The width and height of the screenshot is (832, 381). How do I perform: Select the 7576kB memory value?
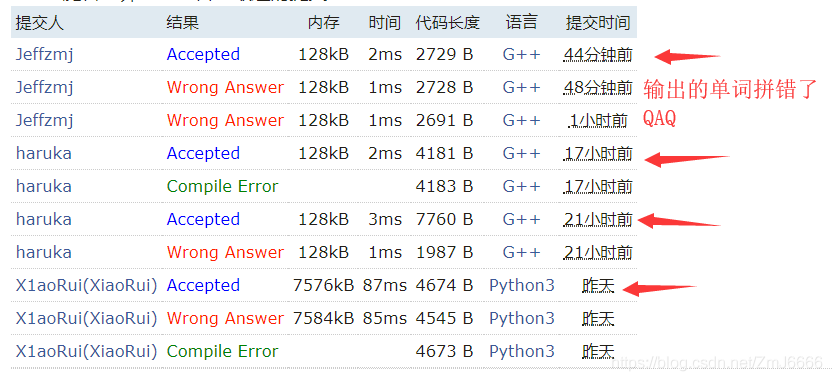coord(323,285)
